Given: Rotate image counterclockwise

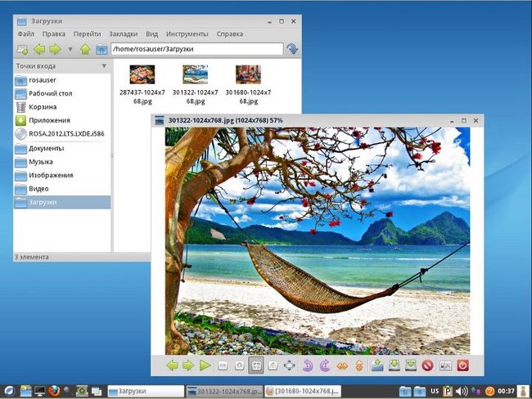Looking at the screenshot, I should pyautogui.click(x=308, y=365).
